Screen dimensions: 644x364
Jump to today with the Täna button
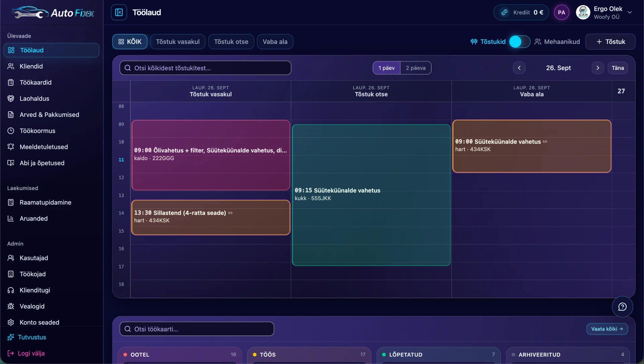[x=618, y=68]
